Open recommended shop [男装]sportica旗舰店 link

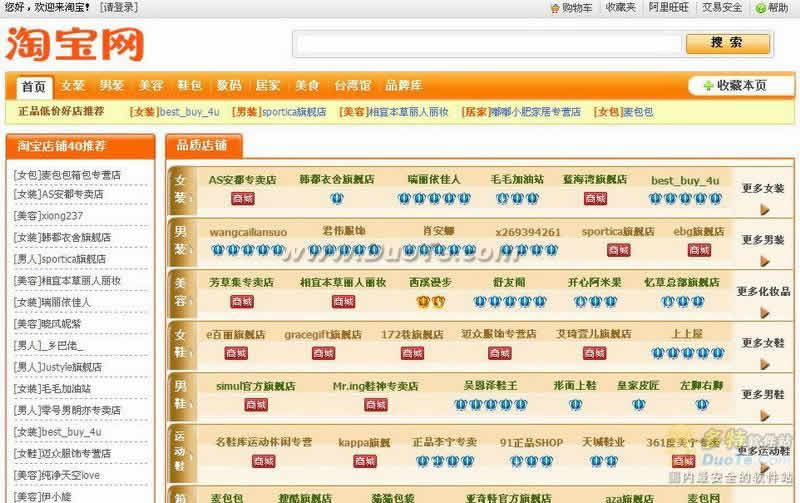coord(279,112)
